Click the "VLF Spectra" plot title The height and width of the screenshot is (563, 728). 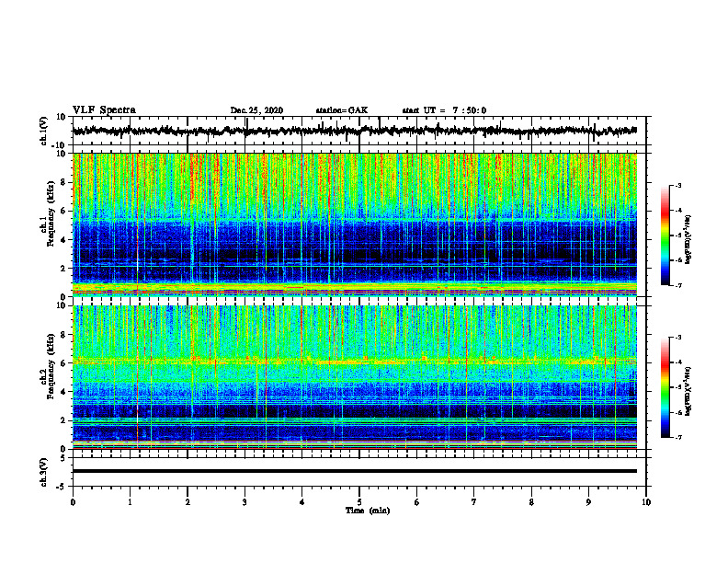coord(104,110)
